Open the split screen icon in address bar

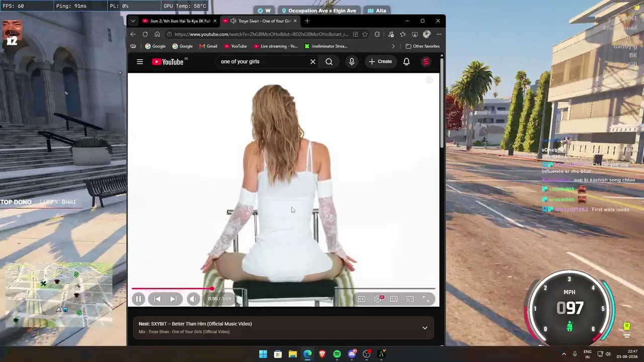pyautogui.click(x=355, y=34)
